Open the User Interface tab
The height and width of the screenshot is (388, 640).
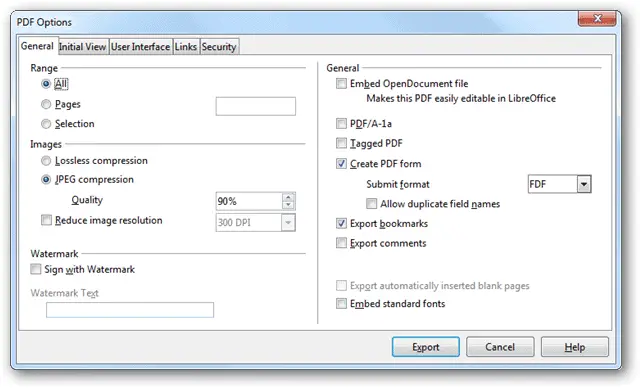click(x=140, y=47)
